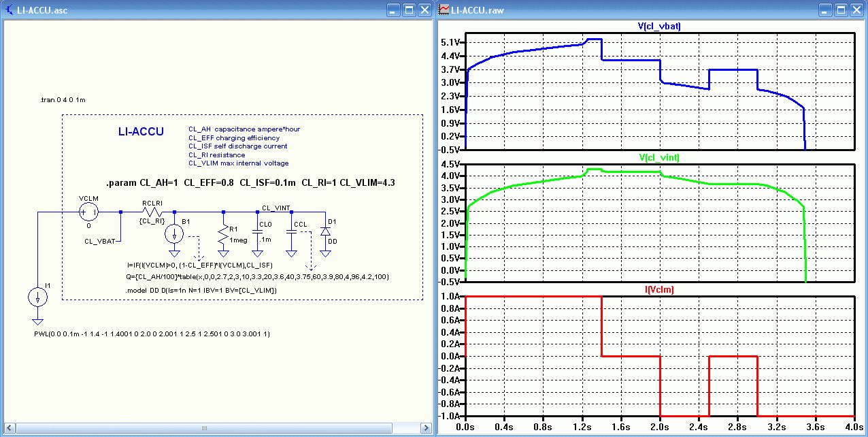
Task: Open the LI-ACCU.raw waveform window icon
Action: (444, 10)
